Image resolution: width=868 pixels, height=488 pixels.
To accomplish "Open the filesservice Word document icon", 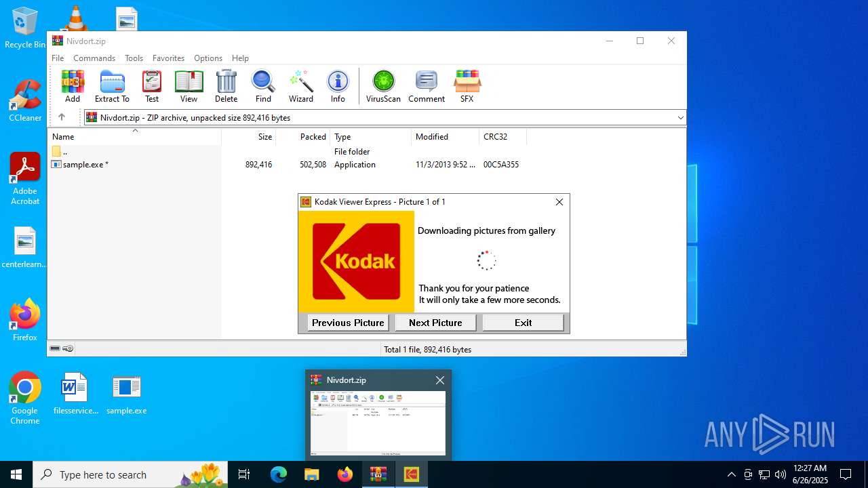I will (75, 393).
